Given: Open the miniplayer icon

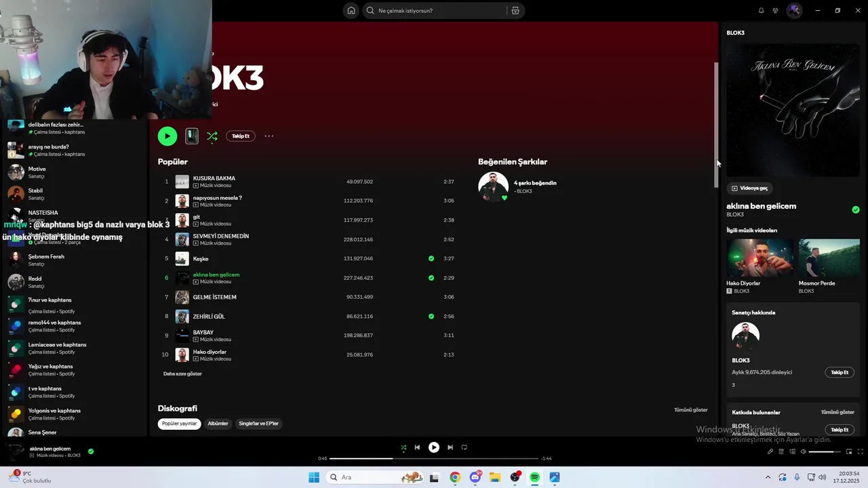Looking at the screenshot, I should tap(848, 451).
